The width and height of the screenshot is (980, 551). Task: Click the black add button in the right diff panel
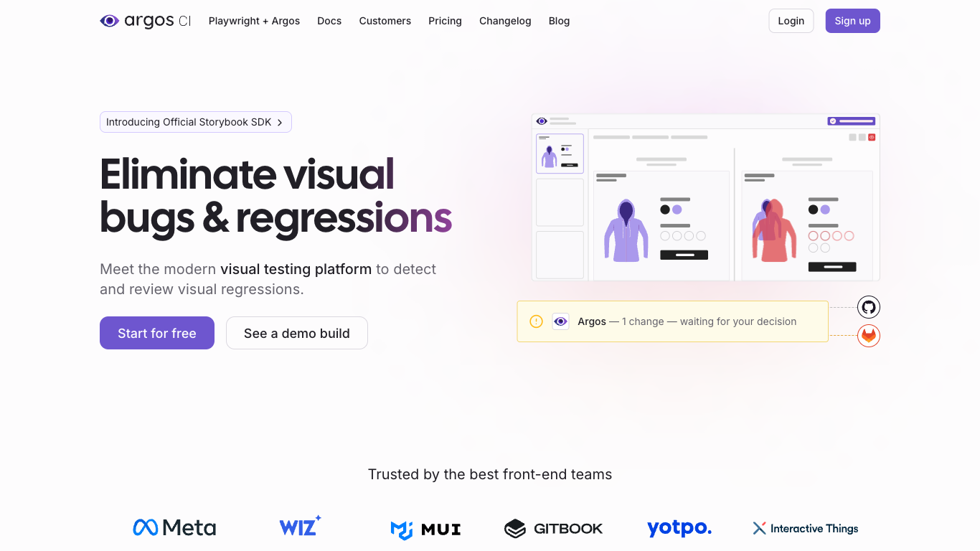(832, 267)
